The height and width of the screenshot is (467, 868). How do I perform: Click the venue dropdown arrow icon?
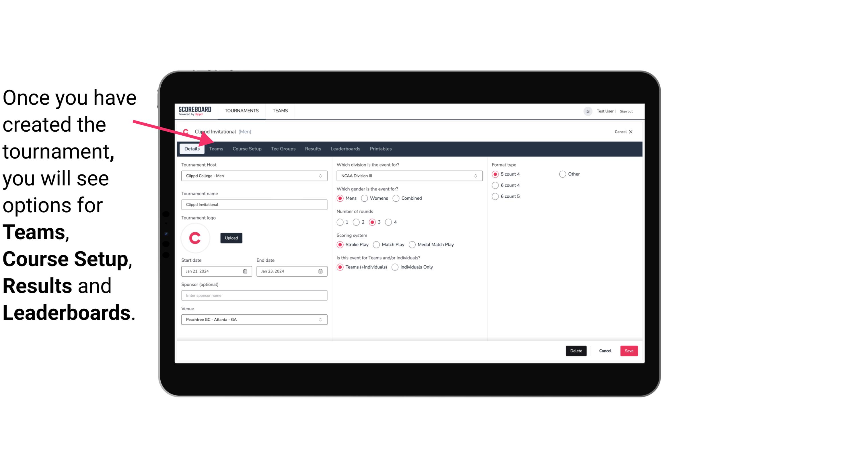[x=321, y=319]
